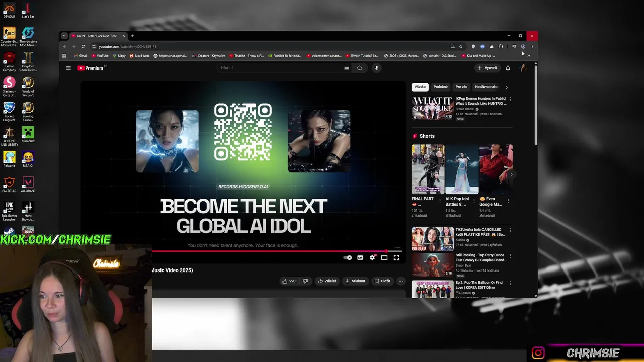Open the account avatar menu

523,68
